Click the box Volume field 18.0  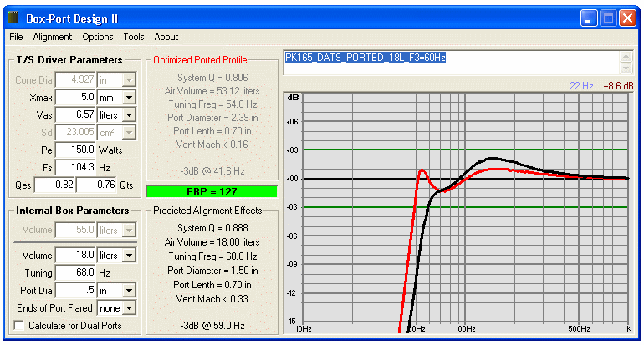point(75,256)
